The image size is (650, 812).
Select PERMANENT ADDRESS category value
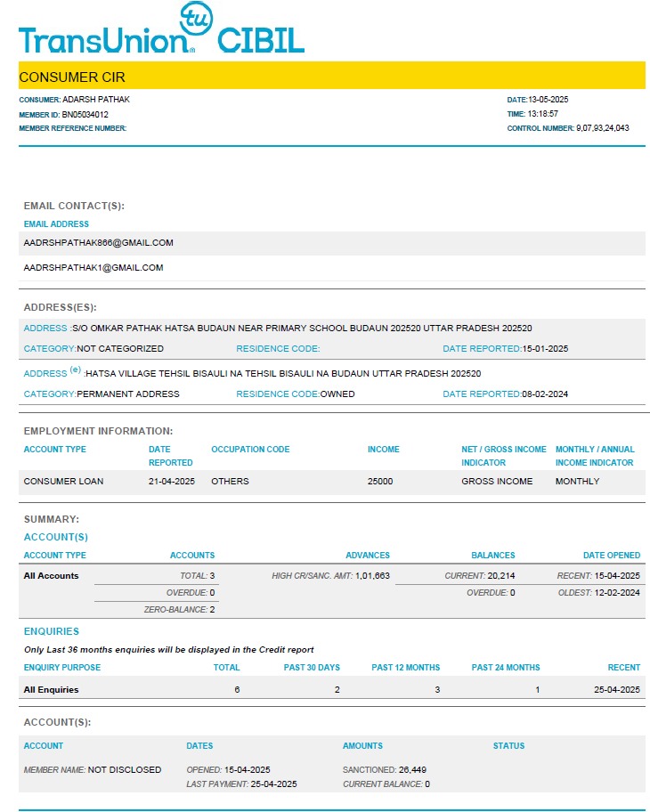pos(128,394)
